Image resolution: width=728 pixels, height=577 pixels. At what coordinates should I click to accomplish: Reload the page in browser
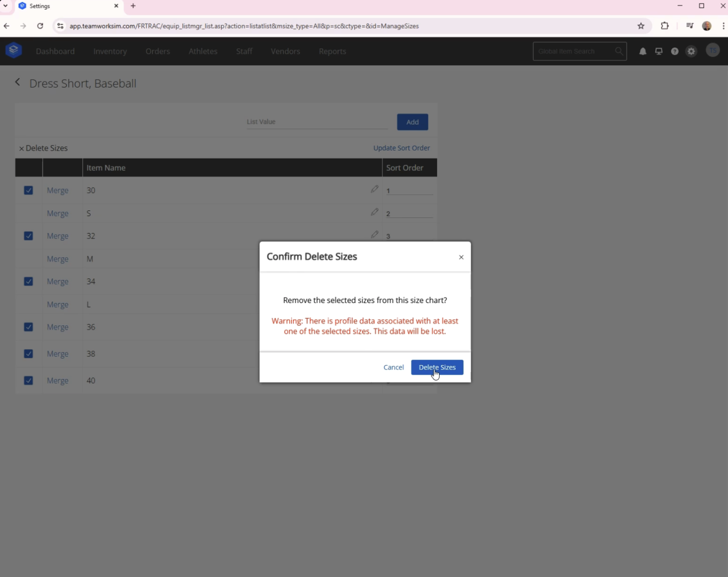40,26
